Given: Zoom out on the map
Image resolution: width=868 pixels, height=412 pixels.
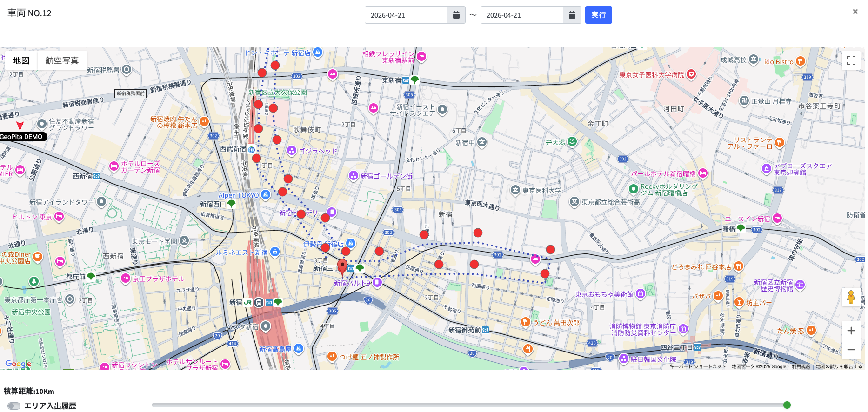Looking at the screenshot, I should pos(851,350).
